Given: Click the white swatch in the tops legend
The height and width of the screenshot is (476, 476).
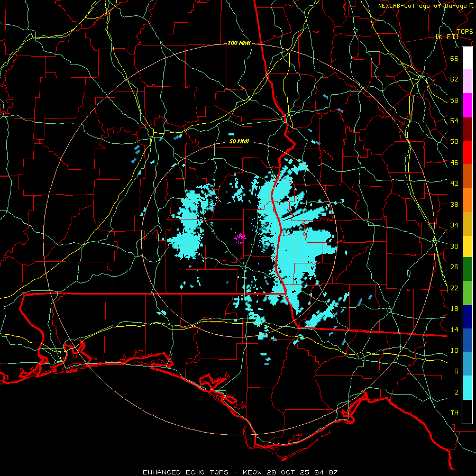Looking at the screenshot, I should pyautogui.click(x=467, y=58).
